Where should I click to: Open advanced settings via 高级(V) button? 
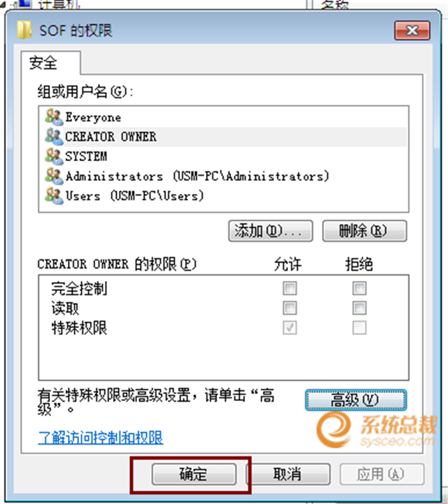point(356,400)
